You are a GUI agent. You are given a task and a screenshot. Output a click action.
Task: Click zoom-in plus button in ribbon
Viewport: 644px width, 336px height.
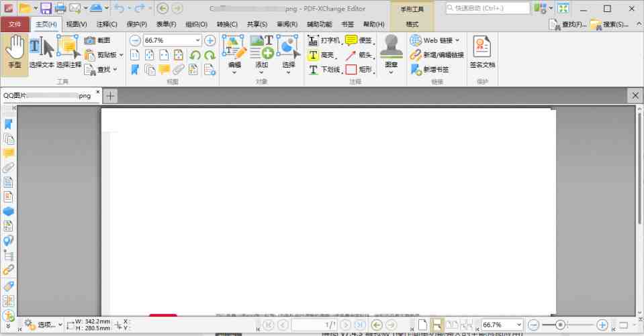210,40
